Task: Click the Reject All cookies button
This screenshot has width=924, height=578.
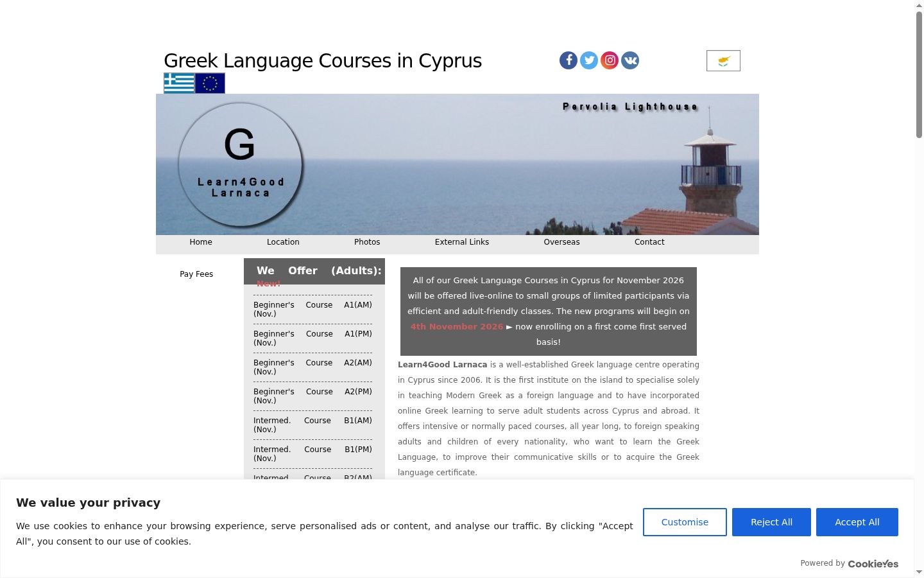Action: coord(771,522)
